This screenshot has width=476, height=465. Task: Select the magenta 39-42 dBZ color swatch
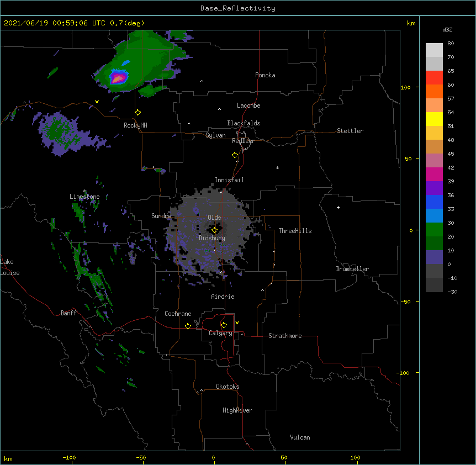point(434,175)
